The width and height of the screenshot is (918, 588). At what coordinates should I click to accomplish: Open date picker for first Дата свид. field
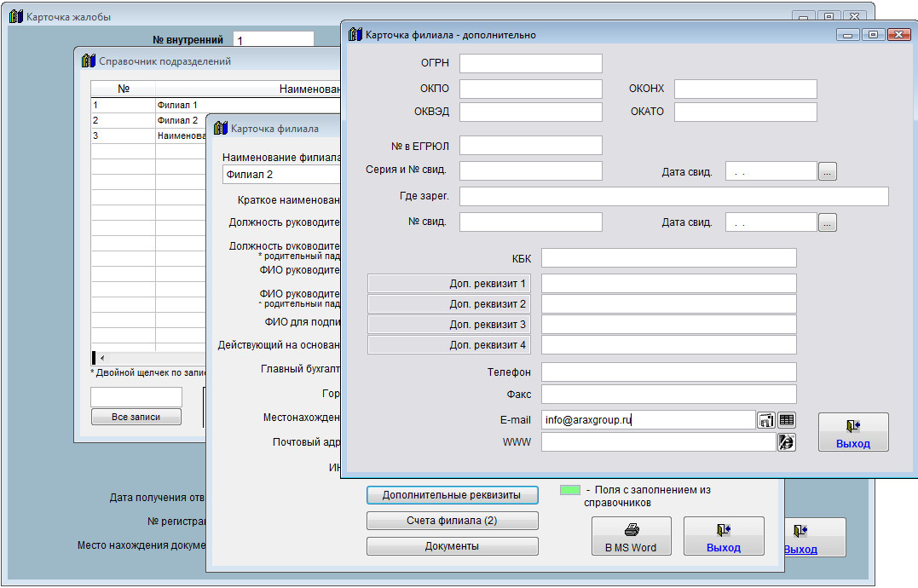pyautogui.click(x=828, y=172)
